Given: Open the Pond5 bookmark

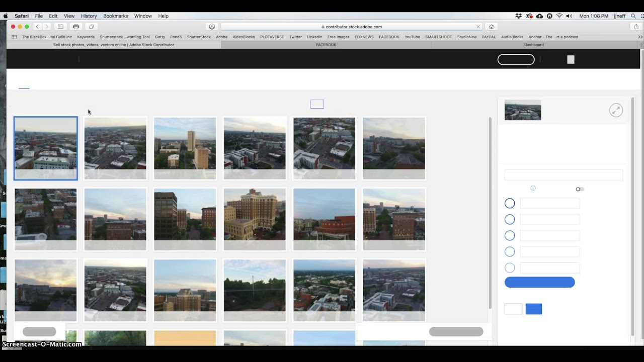Looking at the screenshot, I should (x=176, y=37).
